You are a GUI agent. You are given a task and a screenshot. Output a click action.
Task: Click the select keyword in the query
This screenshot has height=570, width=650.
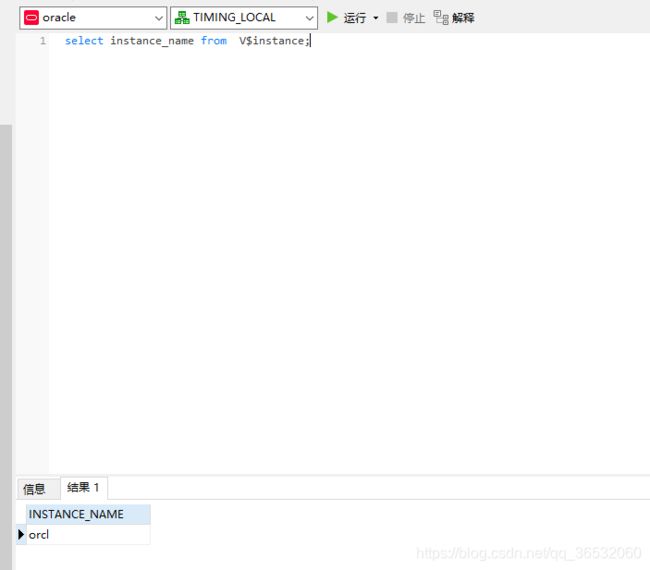(84, 41)
